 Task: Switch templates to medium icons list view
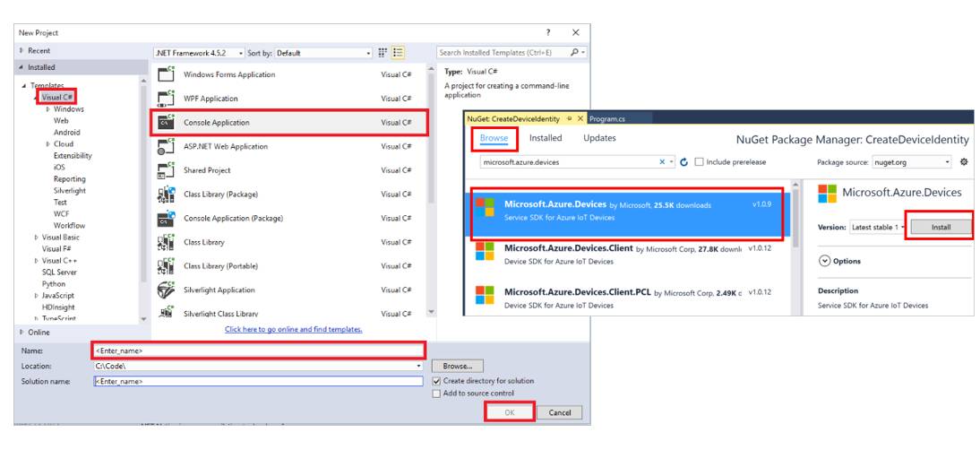coord(398,53)
